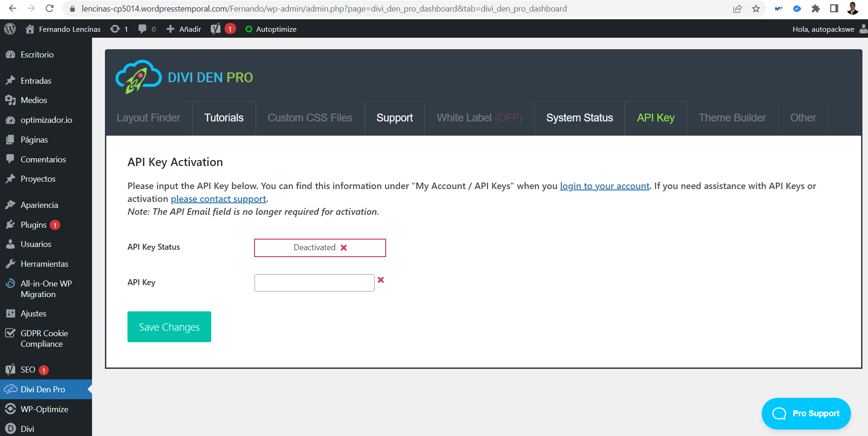Open comments bubble icon in admin bar
The image size is (868, 436).
pos(142,29)
